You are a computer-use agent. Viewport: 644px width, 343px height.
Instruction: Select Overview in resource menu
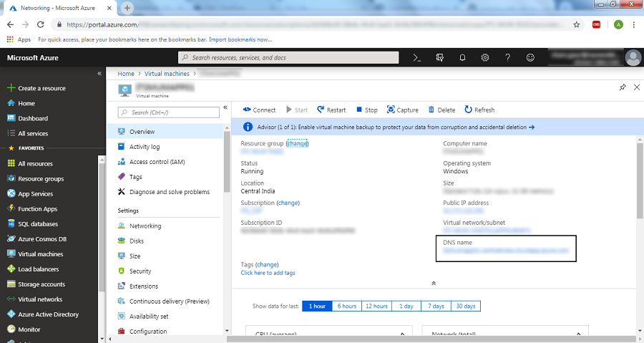pyautogui.click(x=165, y=132)
